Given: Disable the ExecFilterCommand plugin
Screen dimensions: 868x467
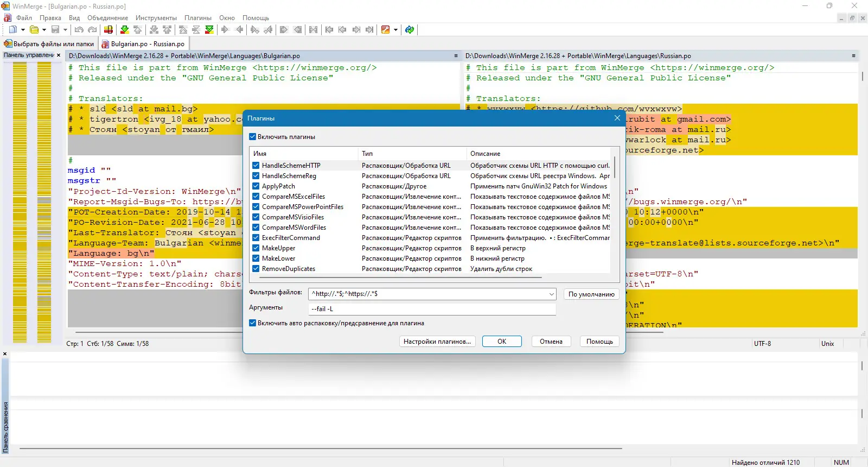Looking at the screenshot, I should coord(256,238).
